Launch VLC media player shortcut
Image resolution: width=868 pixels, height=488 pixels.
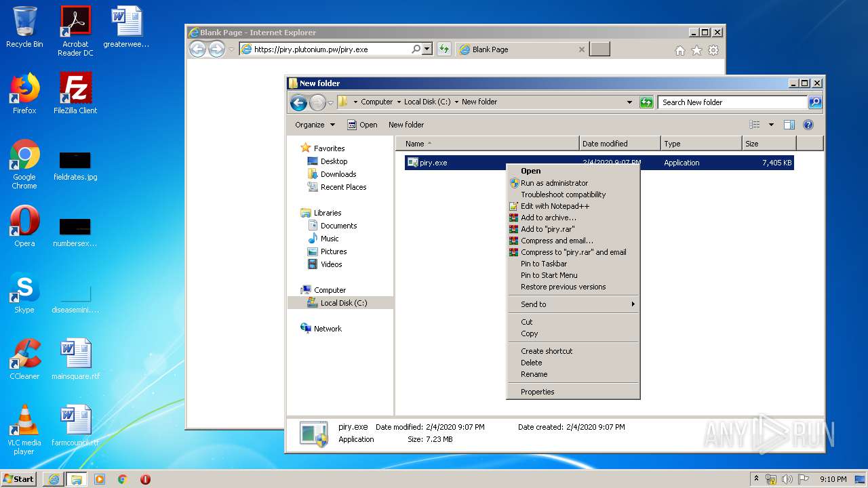24,430
